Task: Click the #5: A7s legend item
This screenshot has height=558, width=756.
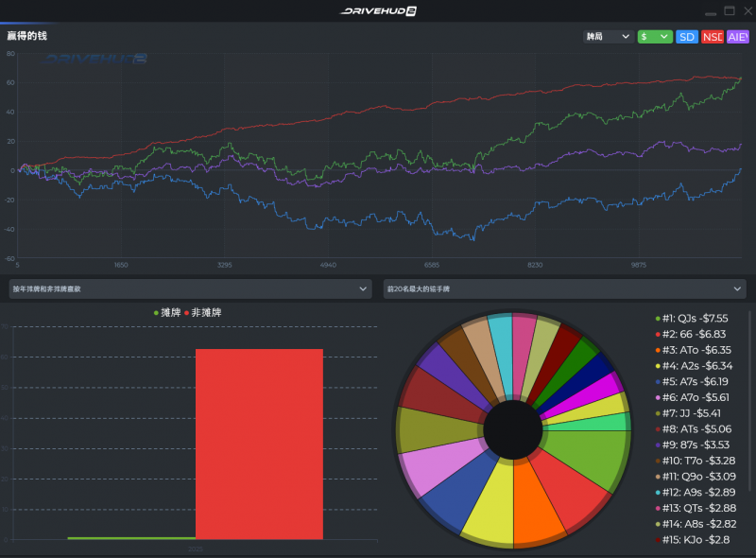Action: point(695,380)
